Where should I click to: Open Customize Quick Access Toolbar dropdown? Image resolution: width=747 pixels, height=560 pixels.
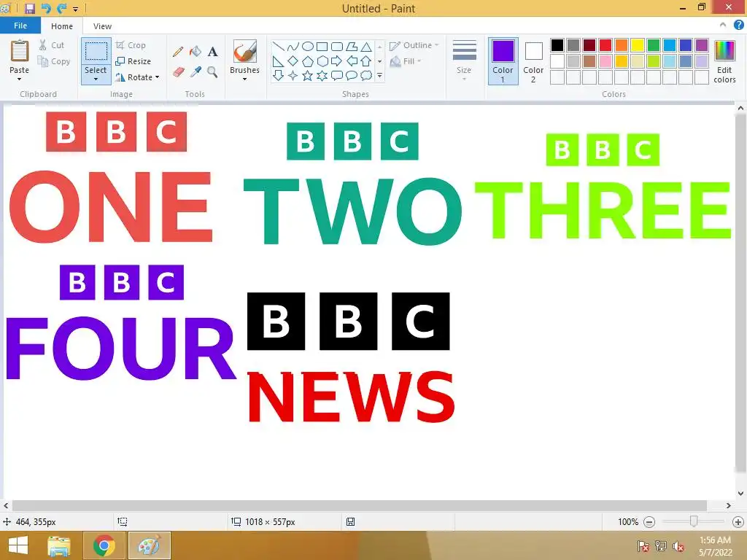click(75, 9)
